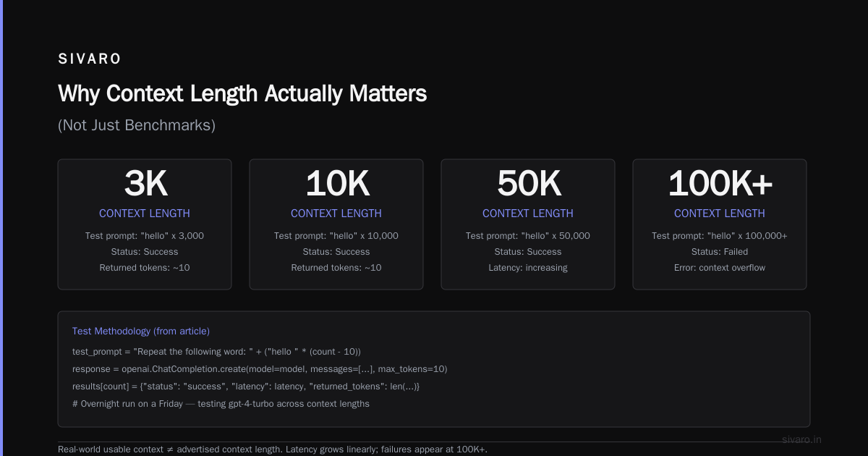Click 'Returned tokens: ~10' in 10K card
Viewport: 868px width, 456px height.
pos(336,268)
